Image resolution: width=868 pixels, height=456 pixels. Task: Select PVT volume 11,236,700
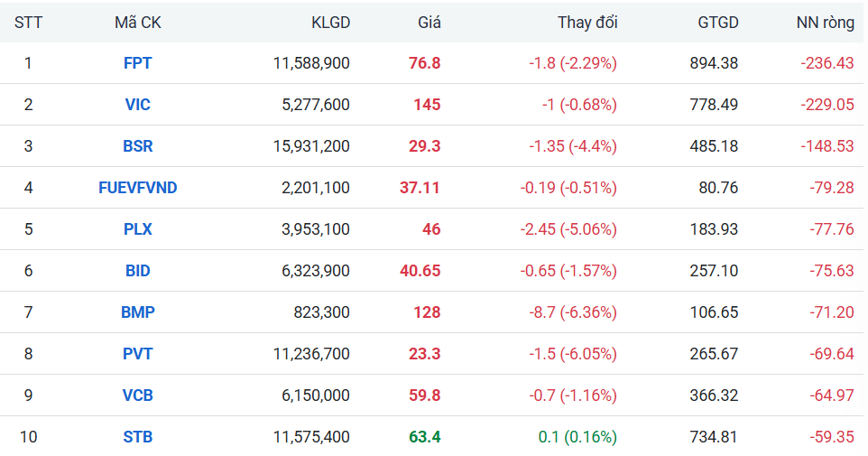(311, 354)
